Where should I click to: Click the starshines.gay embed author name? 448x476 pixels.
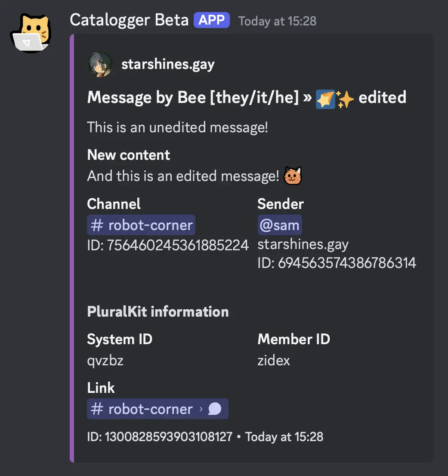point(168,65)
